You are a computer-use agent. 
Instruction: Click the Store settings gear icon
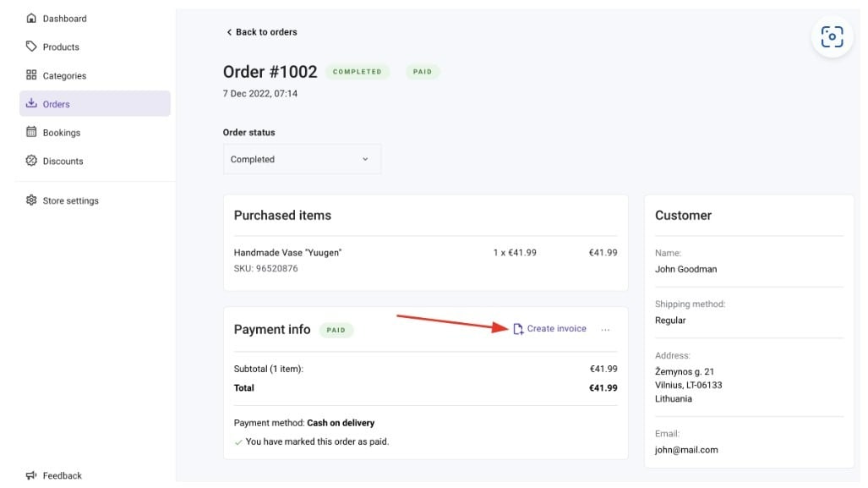point(31,200)
